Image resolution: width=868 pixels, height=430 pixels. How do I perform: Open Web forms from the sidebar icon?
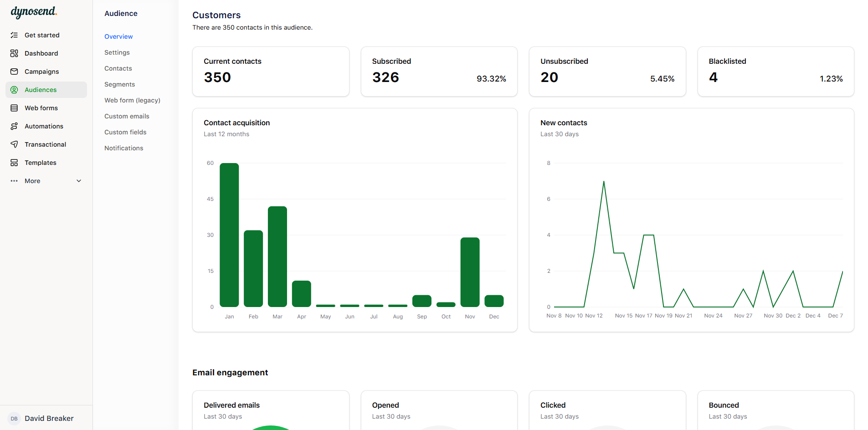pos(14,107)
